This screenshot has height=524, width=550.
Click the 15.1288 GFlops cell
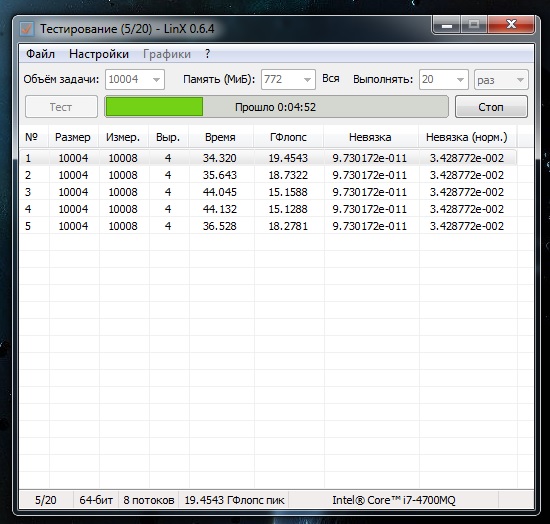coord(288,209)
